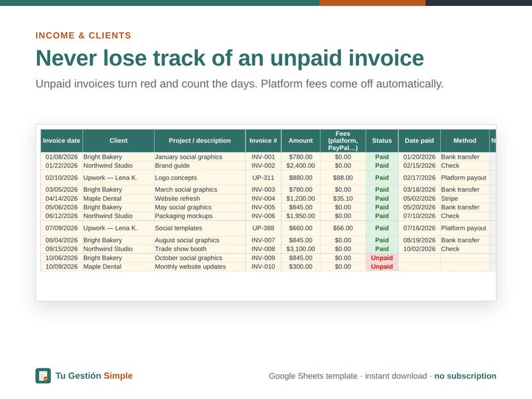Click the invoice date cell 01/08/2026
This screenshot has width=532, height=399.
(62, 157)
